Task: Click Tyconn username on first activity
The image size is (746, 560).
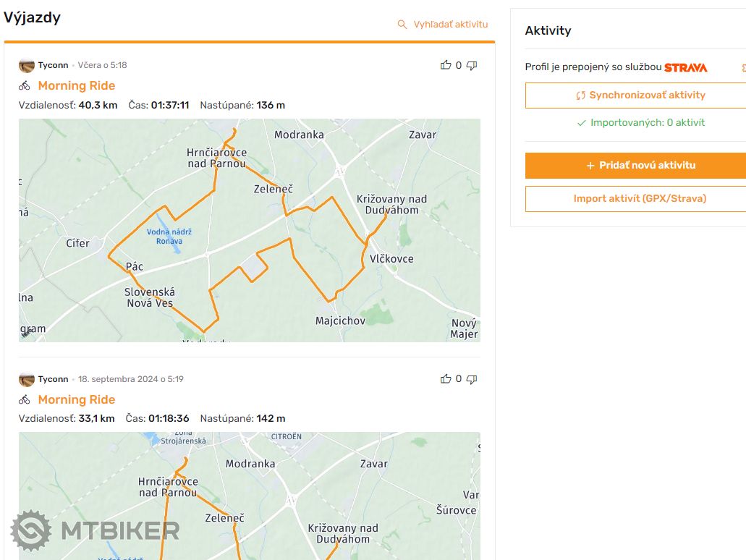Action: tap(53, 65)
